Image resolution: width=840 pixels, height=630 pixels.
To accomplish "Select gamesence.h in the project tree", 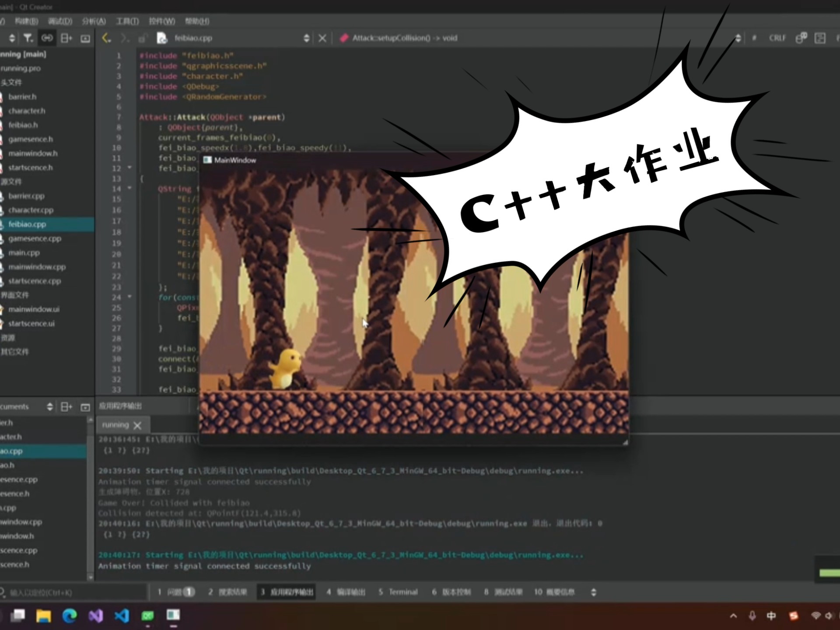I will [31, 139].
